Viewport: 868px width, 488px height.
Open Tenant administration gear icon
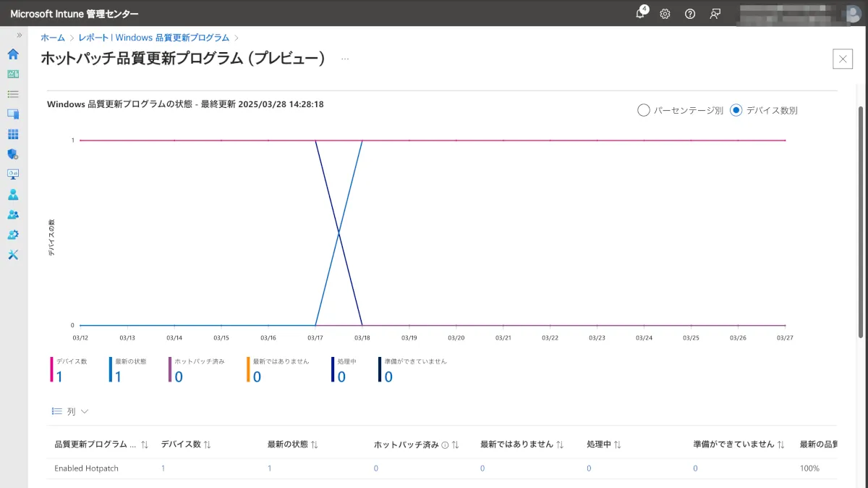13,235
